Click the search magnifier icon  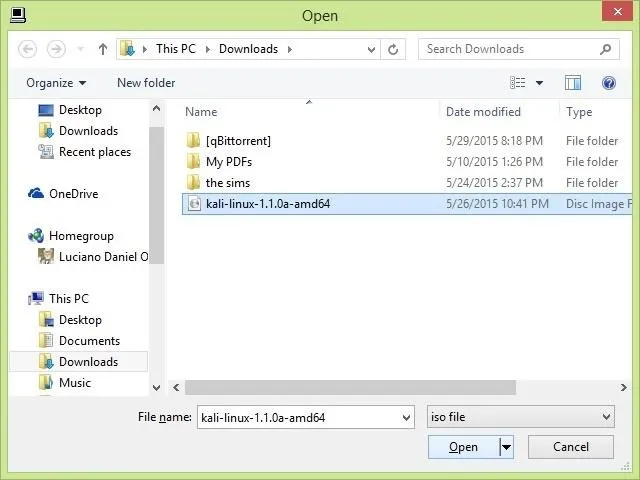point(606,49)
